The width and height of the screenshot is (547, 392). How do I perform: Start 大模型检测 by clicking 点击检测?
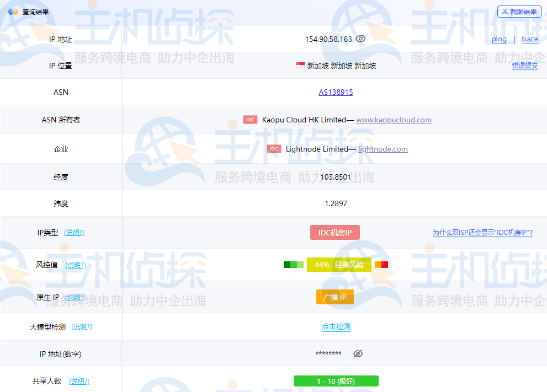click(x=336, y=326)
